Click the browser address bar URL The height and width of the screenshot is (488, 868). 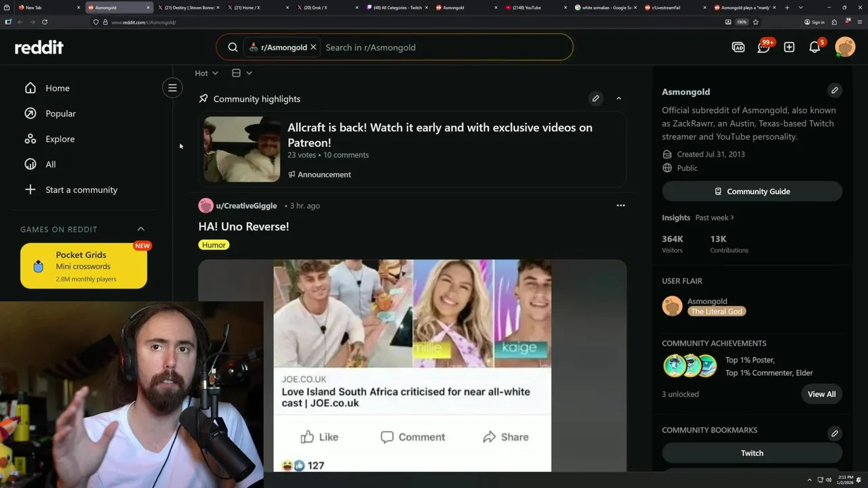pyautogui.click(x=143, y=22)
